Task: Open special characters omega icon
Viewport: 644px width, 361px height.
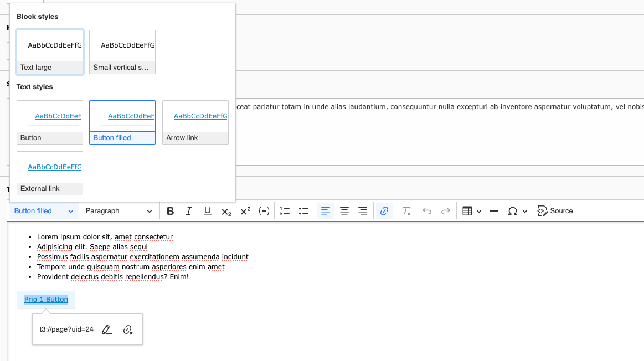Action: 512,211
